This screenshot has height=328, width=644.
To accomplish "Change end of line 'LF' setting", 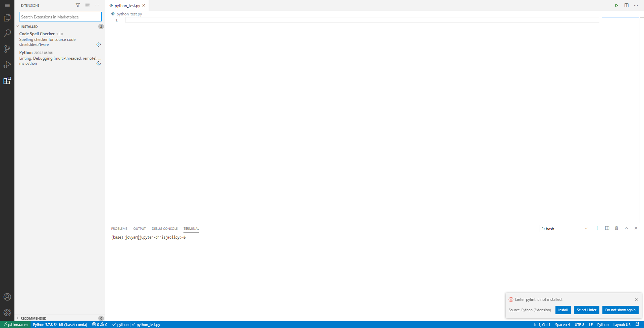I will pyautogui.click(x=591, y=325).
